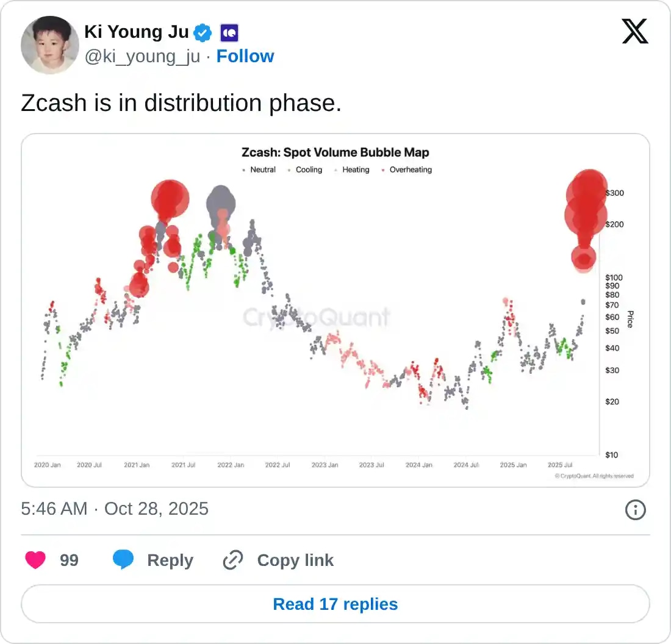Click the copy link chain icon
This screenshot has width=671, height=644.
[233, 560]
